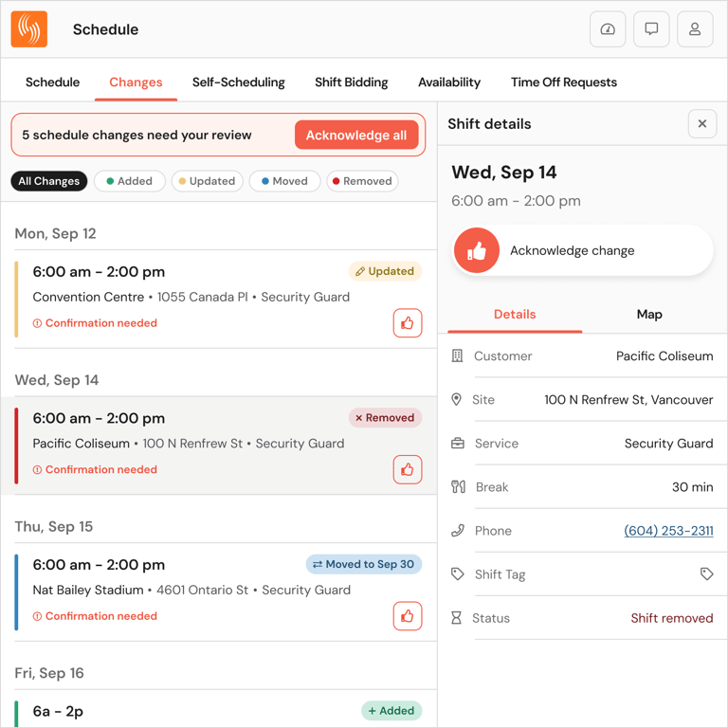728x728 pixels.
Task: Click the Updated badge on Mon, Sep 12 shift
Action: point(385,271)
